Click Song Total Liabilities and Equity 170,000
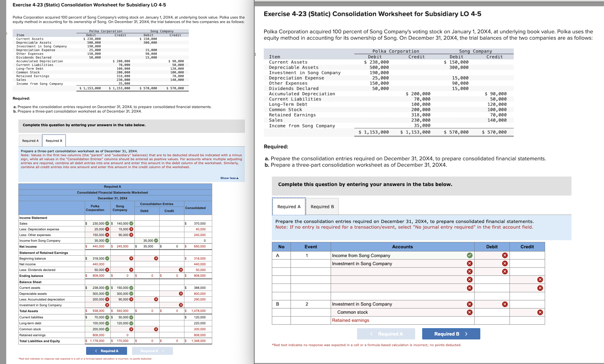 pos(123,341)
